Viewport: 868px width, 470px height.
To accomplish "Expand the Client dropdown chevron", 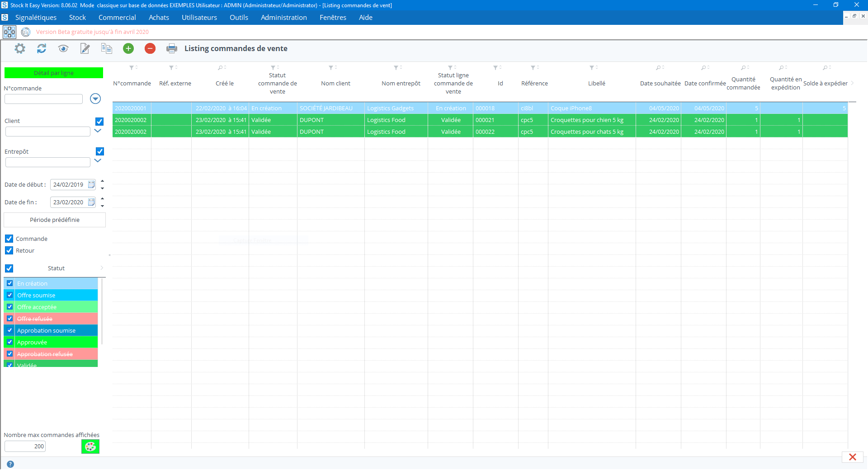I will point(98,131).
